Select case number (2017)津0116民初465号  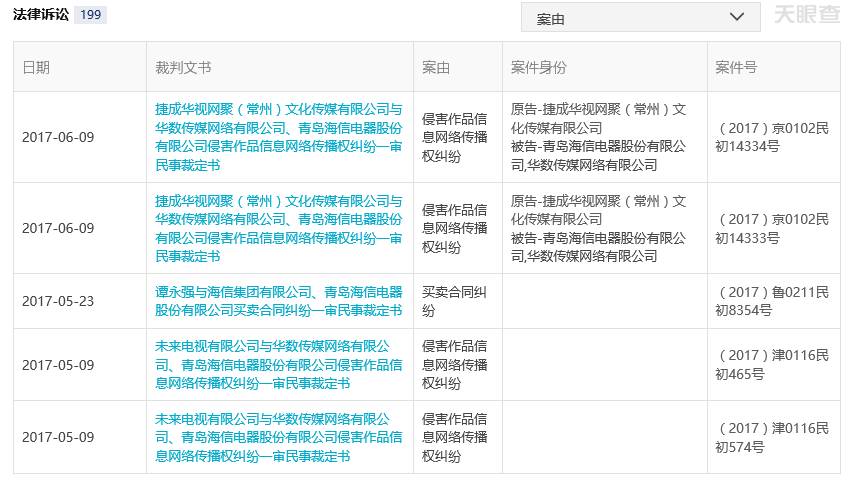coord(772,365)
